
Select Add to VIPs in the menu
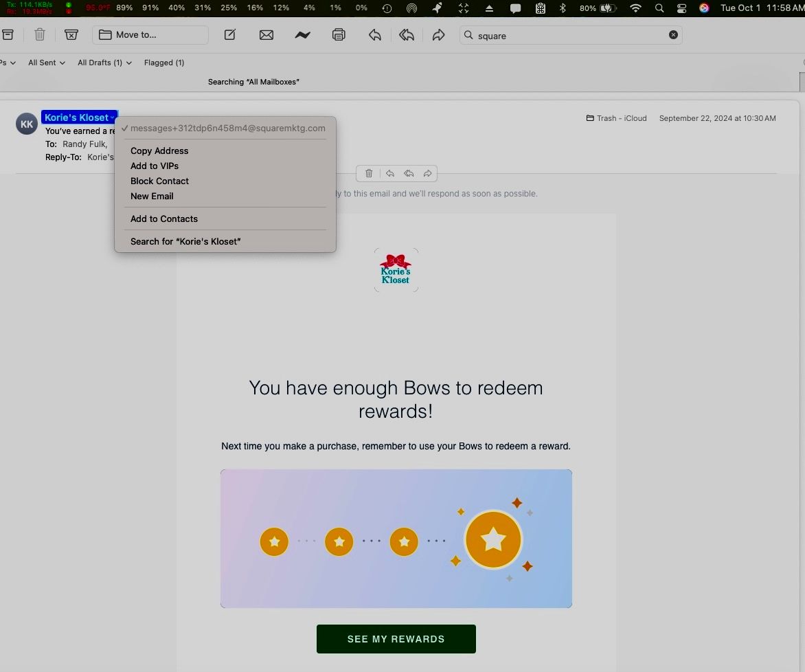pos(155,166)
